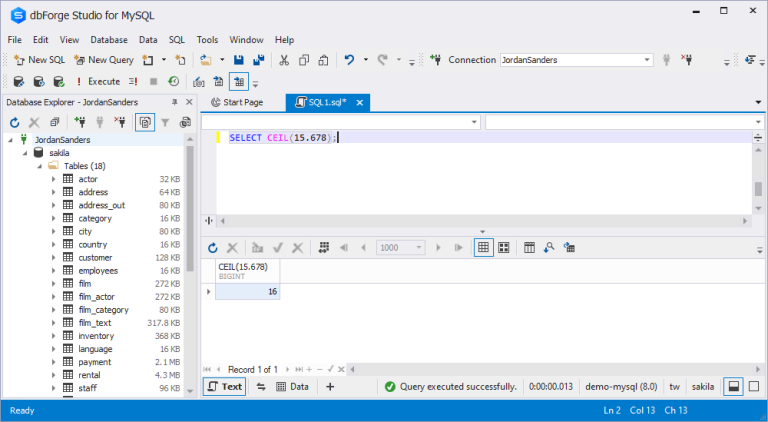Refresh the Database Explorer tree

pyautogui.click(x=14, y=122)
